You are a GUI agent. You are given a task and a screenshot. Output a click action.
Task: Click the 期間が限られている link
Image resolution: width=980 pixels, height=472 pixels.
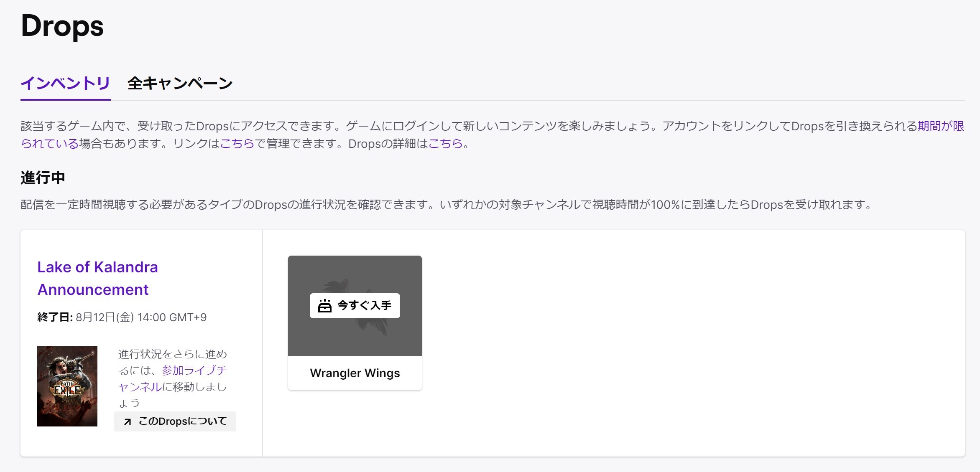pyautogui.click(x=941, y=126)
